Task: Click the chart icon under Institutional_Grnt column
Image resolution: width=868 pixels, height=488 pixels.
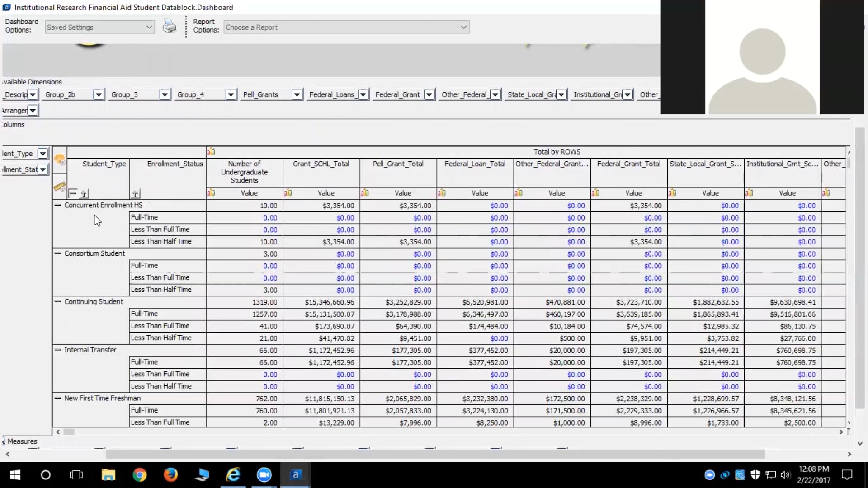Action: click(x=749, y=193)
